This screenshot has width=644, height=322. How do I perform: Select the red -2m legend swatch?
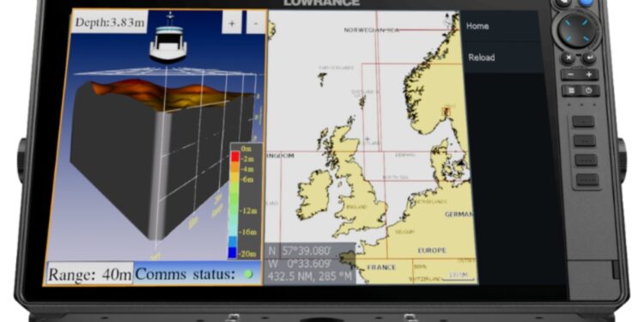pos(235,156)
